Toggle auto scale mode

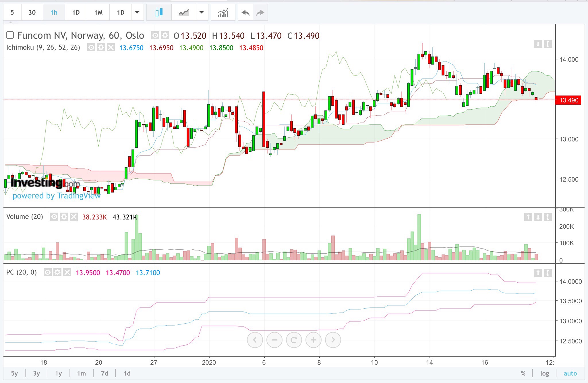(570, 373)
